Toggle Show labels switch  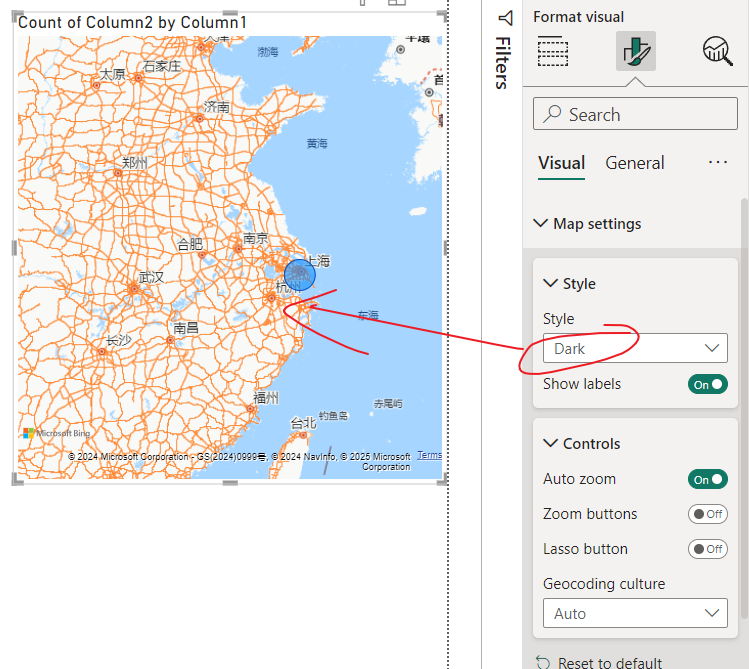click(707, 384)
